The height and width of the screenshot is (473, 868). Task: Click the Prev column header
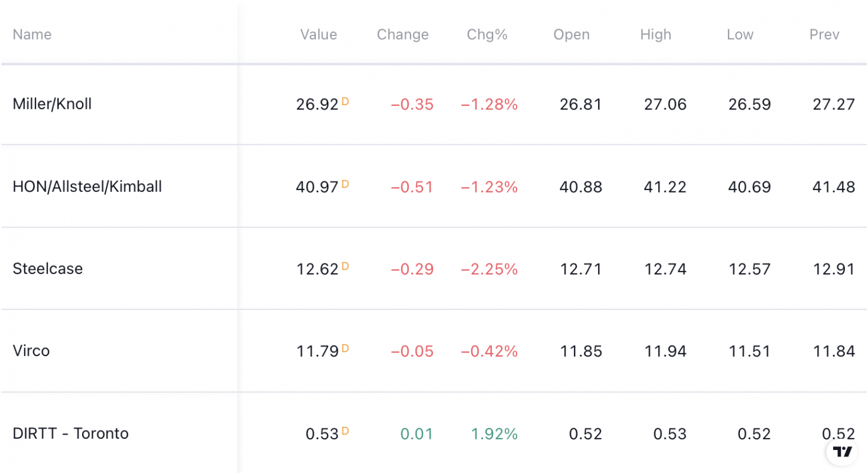coord(824,35)
